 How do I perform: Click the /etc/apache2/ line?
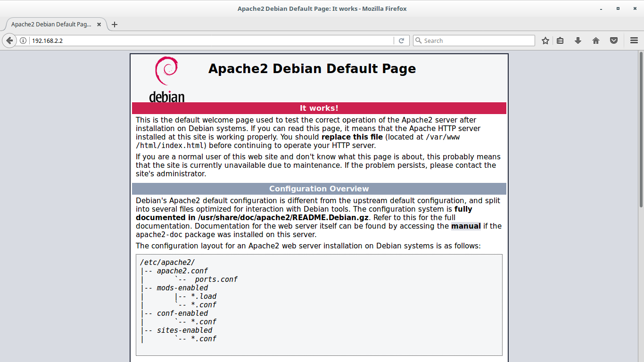[167, 263]
